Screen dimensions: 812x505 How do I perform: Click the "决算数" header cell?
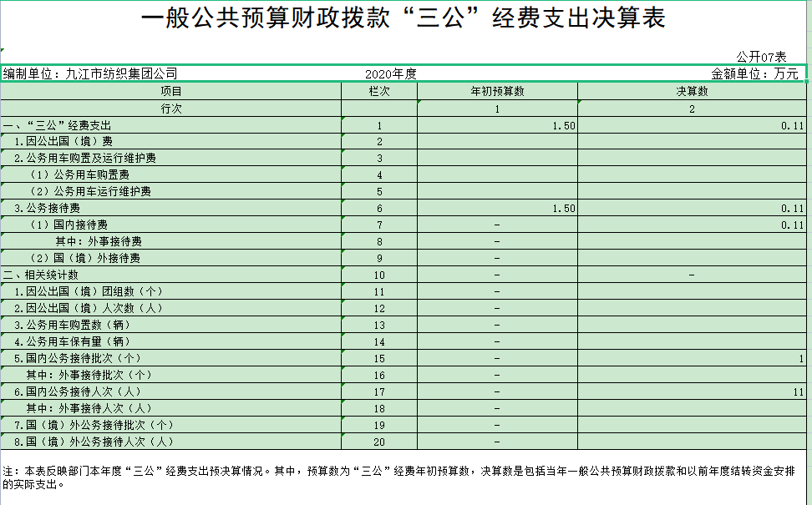point(692,91)
